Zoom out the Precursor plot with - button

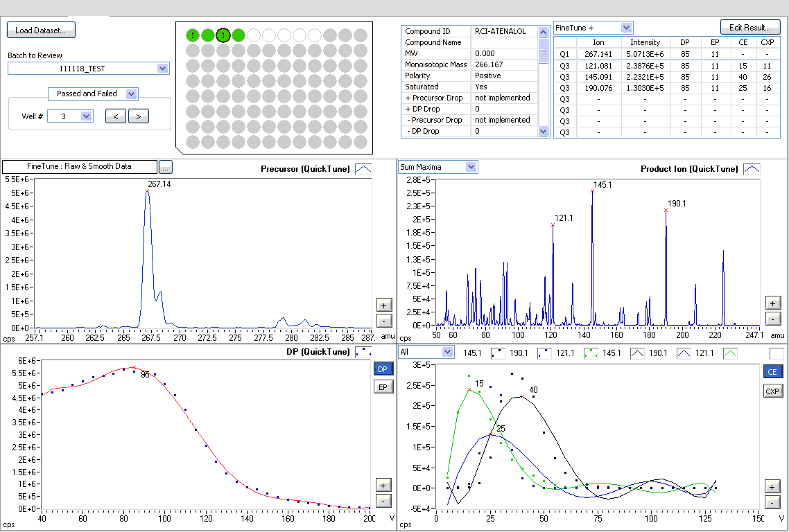(x=384, y=321)
